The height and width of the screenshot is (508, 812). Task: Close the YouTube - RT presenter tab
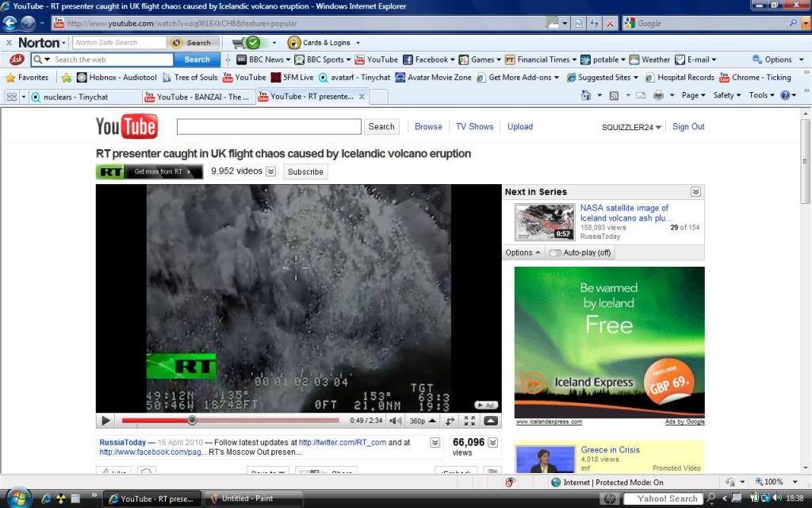coord(362,96)
